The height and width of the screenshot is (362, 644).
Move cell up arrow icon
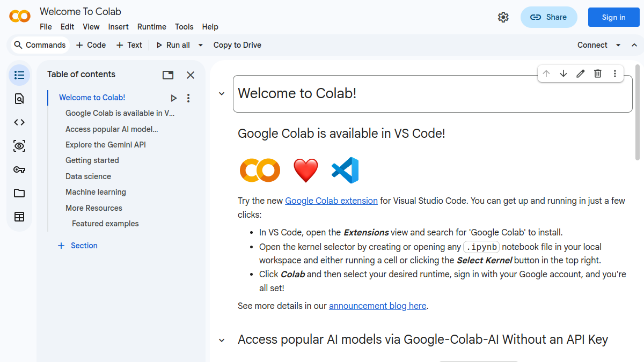(546, 73)
